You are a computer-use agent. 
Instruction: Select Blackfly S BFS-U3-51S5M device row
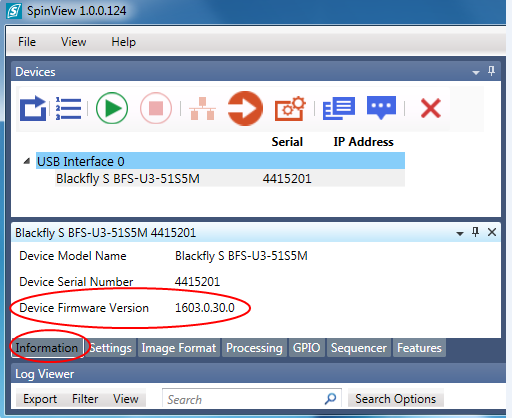[x=230, y=179]
